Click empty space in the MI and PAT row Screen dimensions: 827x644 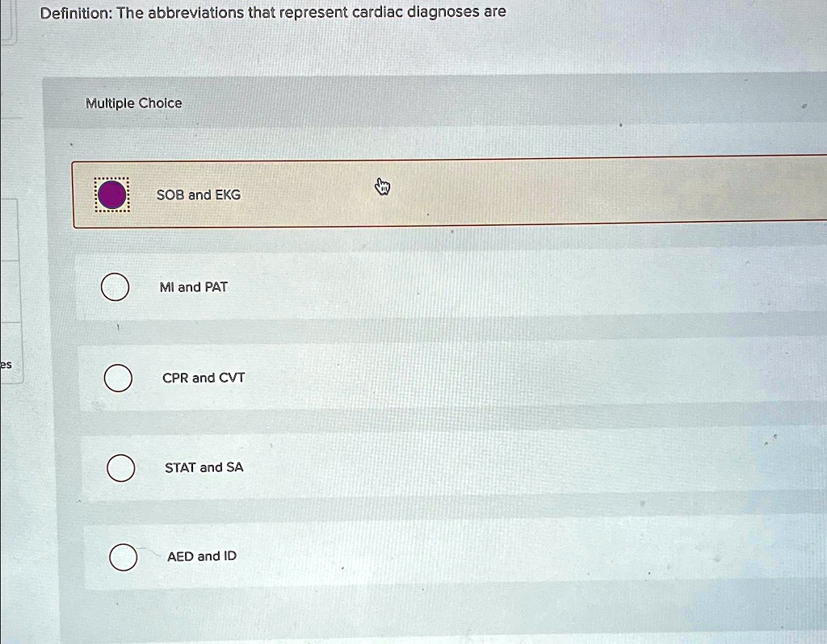tap(485, 287)
